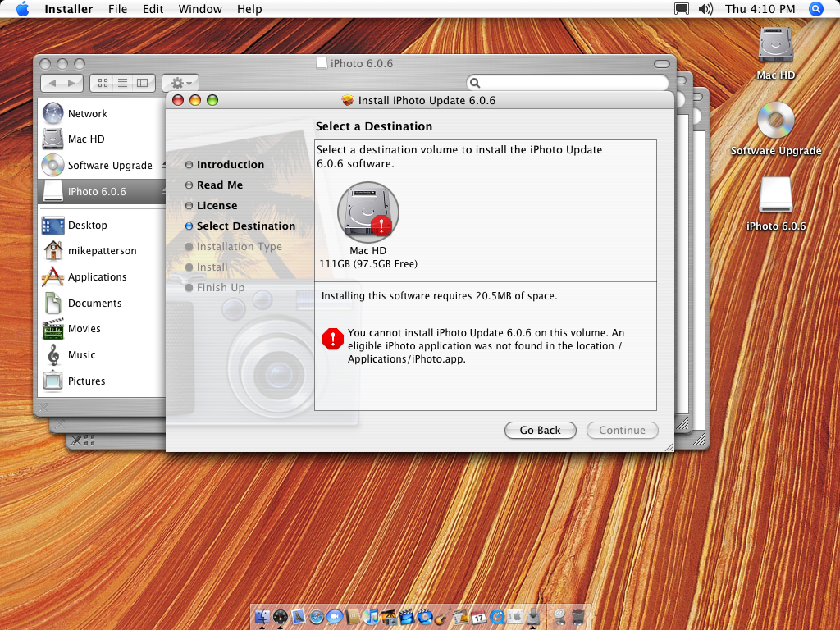Open the Window menu

pyautogui.click(x=200, y=9)
